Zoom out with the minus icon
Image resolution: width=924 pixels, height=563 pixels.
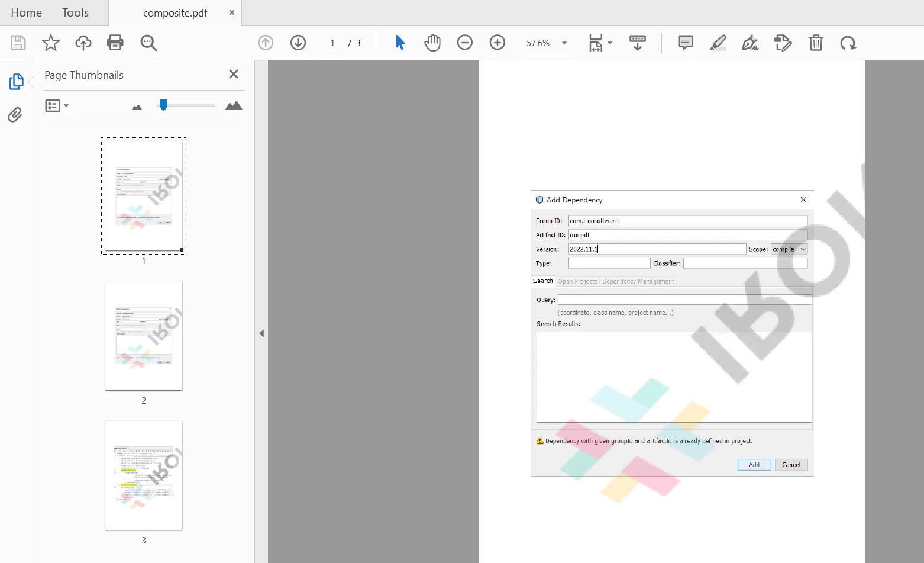[x=465, y=43]
